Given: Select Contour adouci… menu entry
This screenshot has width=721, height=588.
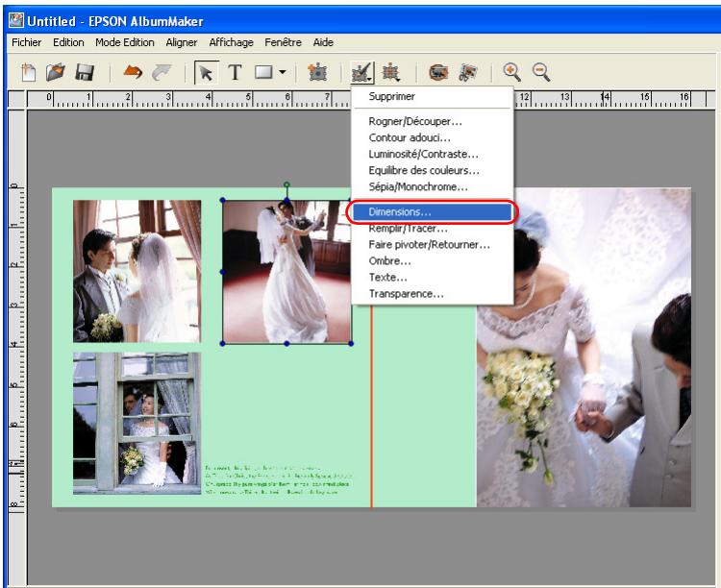Looking at the screenshot, I should (x=433, y=138).
